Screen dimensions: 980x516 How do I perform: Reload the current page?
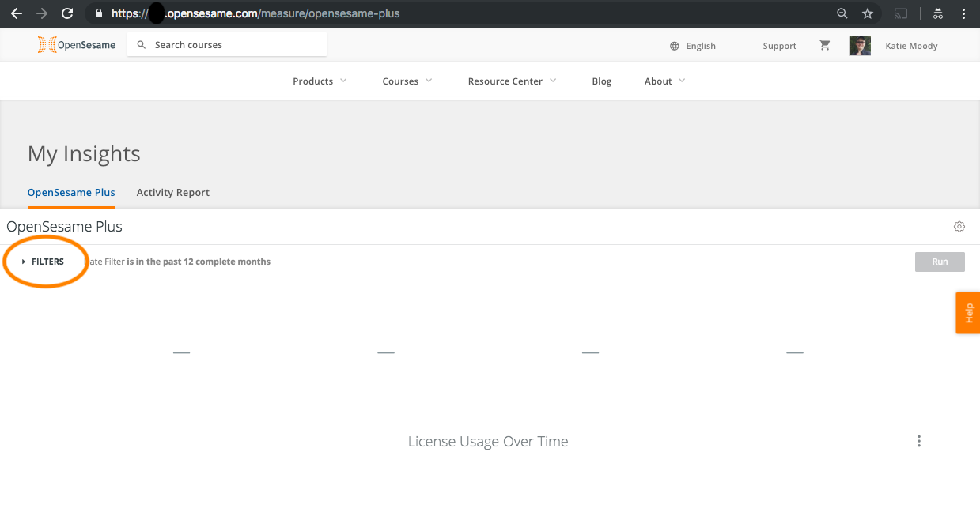(67, 13)
